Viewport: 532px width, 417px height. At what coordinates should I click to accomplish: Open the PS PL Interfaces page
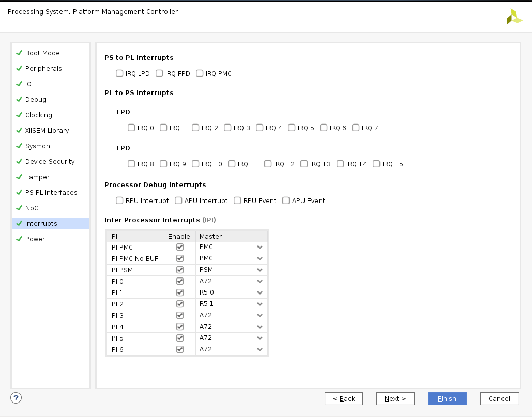51,193
